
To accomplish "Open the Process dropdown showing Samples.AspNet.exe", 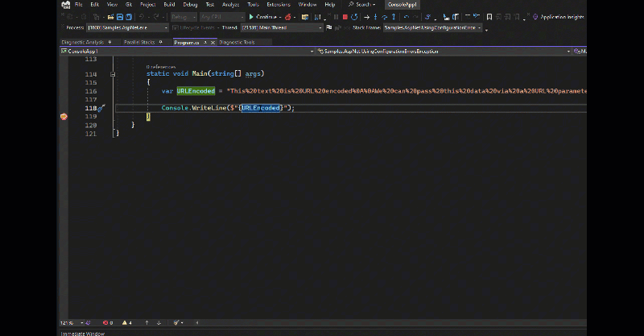I will point(127,27).
